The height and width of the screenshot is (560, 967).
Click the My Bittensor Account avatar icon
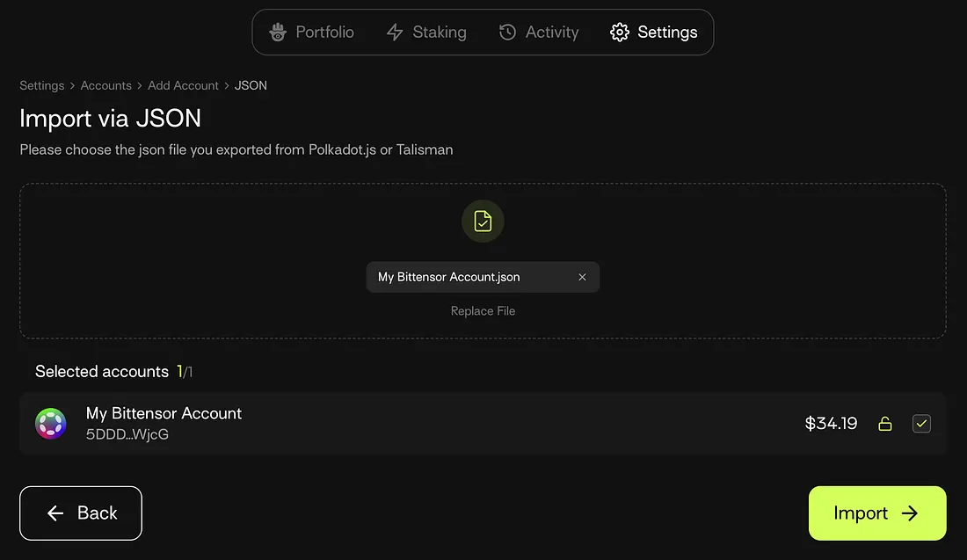(x=51, y=424)
